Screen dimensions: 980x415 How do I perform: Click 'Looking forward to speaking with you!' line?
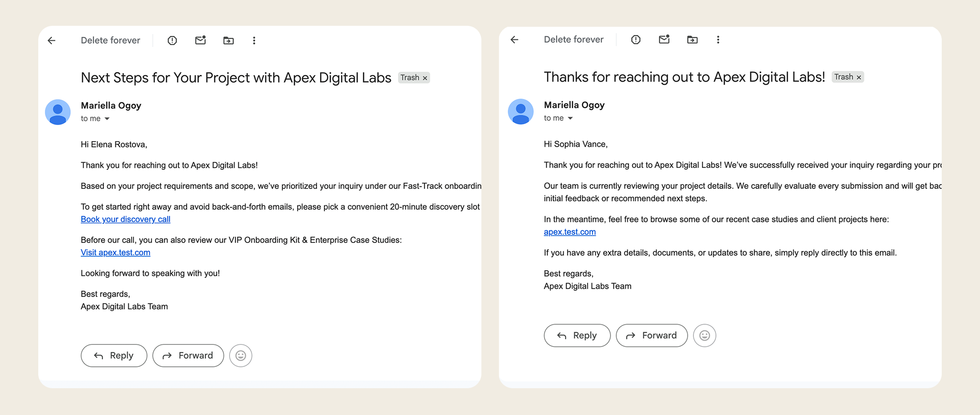(150, 273)
